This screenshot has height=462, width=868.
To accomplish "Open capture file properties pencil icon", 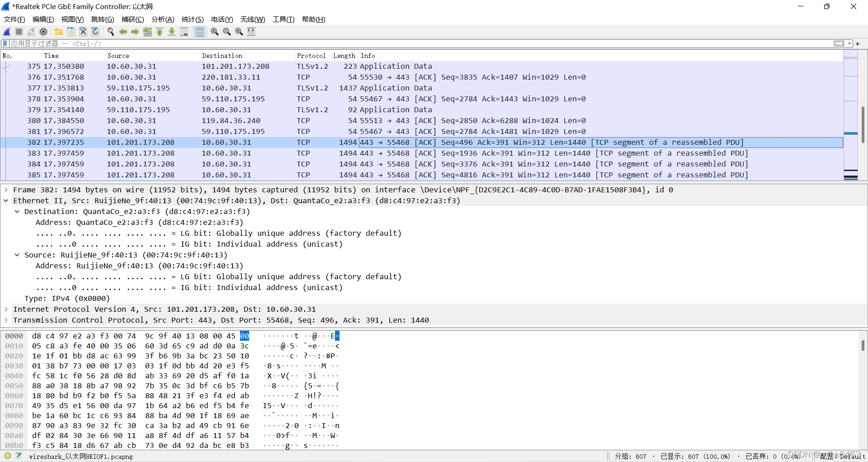I will 19,456.
